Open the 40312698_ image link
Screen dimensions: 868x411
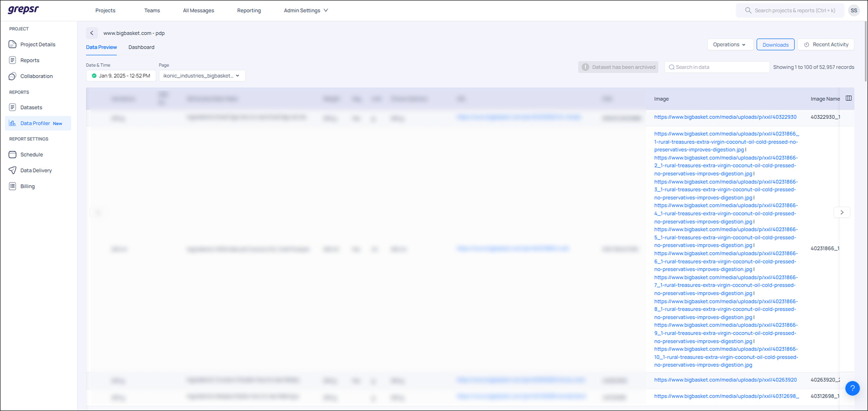click(x=727, y=396)
